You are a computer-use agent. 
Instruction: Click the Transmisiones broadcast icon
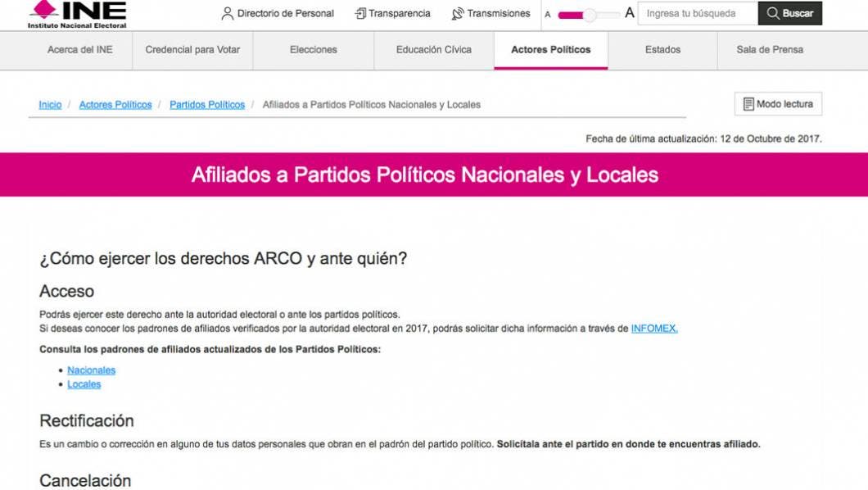(458, 14)
